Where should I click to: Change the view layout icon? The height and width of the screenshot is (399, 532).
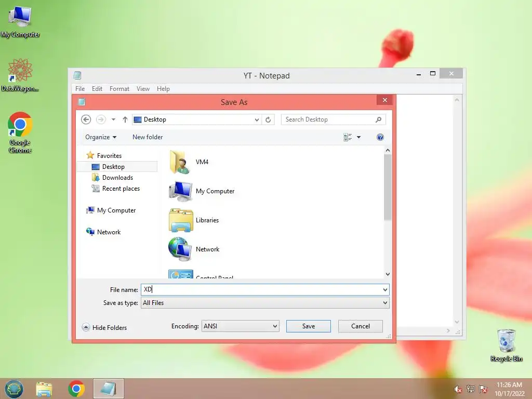tap(348, 137)
